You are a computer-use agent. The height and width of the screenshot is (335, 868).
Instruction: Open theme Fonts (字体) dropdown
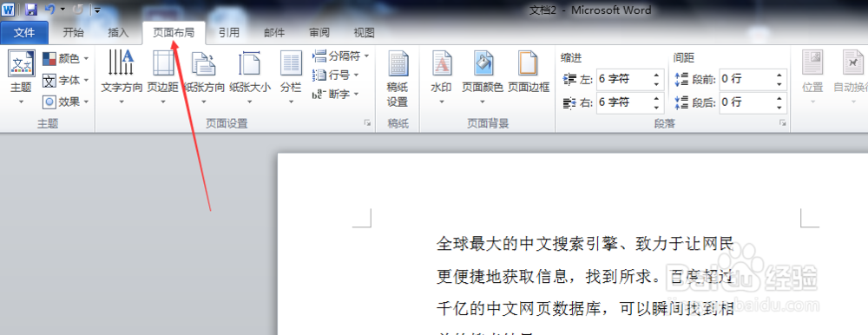click(x=66, y=81)
